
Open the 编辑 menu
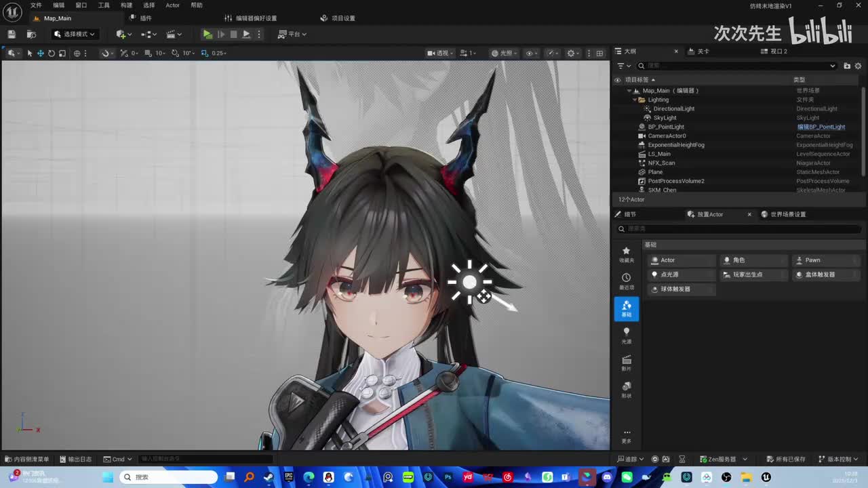(59, 5)
